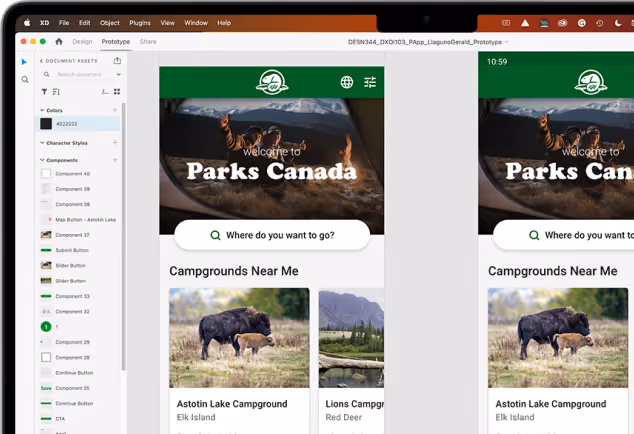The width and height of the screenshot is (634, 434).
Task: Open the document title dropdown
Action: coord(506,42)
